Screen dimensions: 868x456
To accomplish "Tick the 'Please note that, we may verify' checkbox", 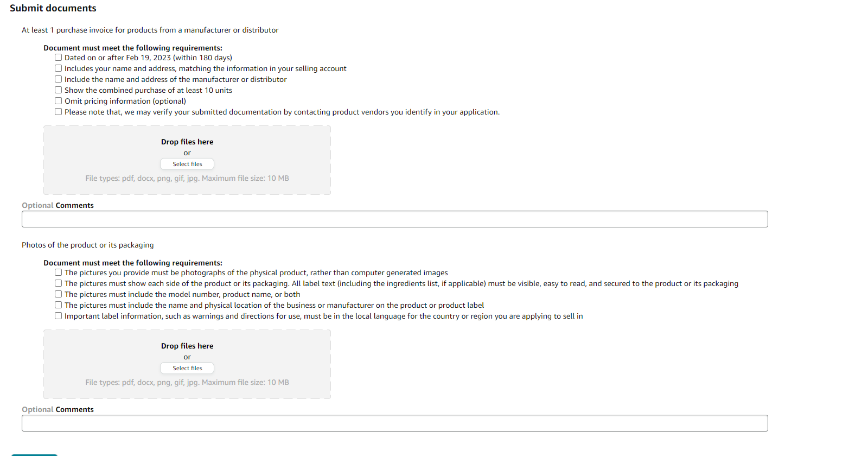I will pos(58,112).
